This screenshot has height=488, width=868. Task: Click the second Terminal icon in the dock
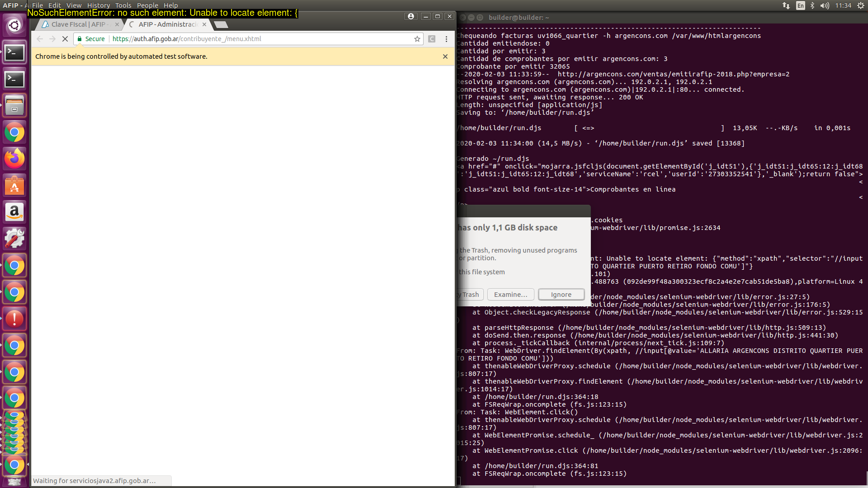pyautogui.click(x=14, y=80)
